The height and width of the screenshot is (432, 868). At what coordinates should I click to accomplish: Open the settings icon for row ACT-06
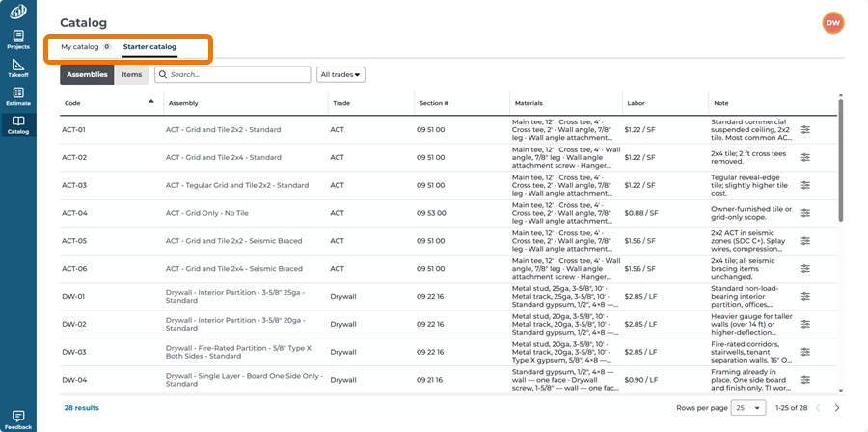pyautogui.click(x=805, y=269)
